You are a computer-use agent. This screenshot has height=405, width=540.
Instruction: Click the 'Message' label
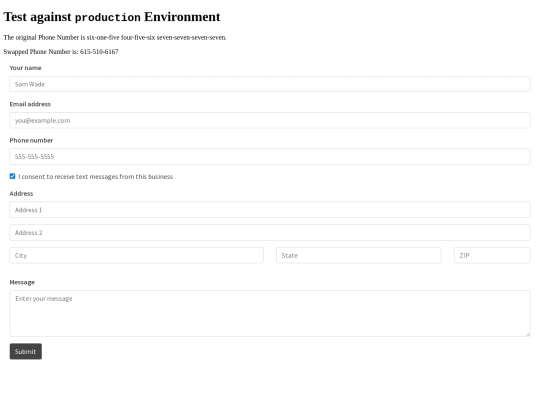coord(22,282)
